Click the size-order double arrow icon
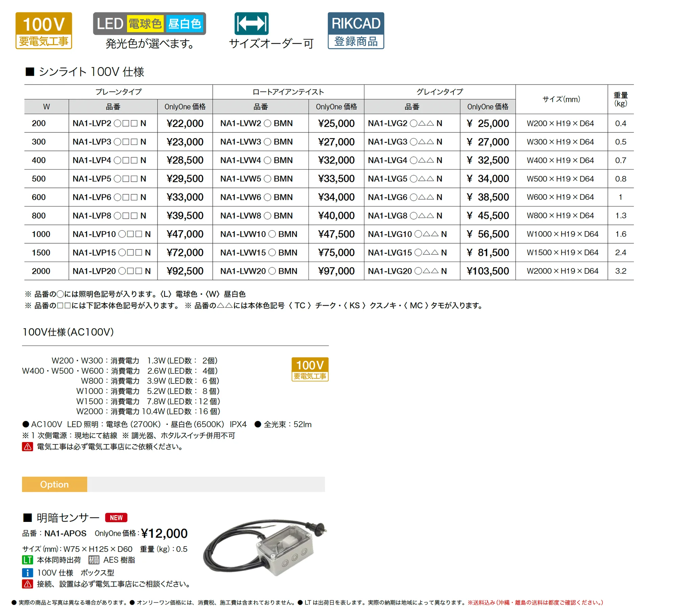Image resolution: width=677 pixels, height=616 pixels. [251, 24]
